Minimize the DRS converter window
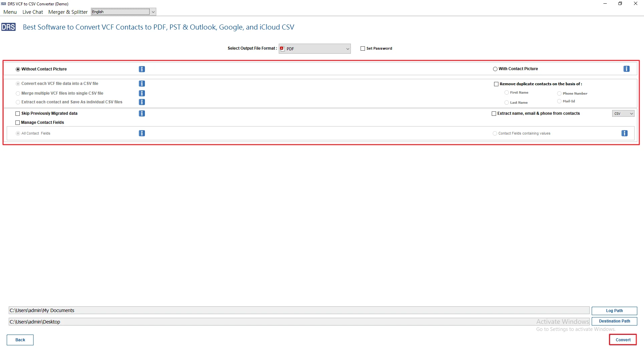 pyautogui.click(x=605, y=4)
